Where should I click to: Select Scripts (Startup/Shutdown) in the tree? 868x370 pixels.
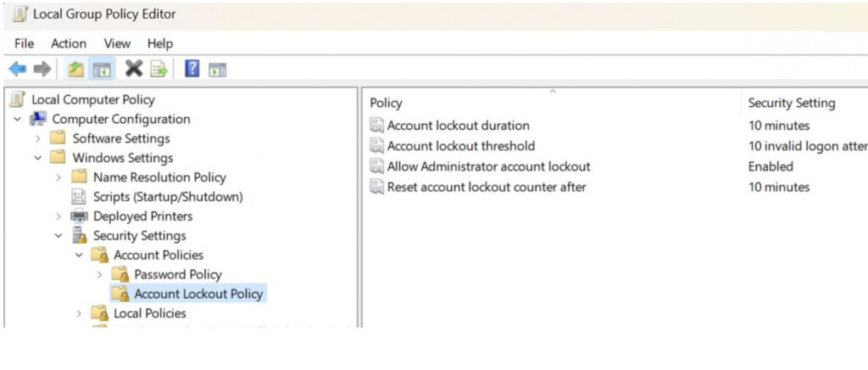coord(167,197)
